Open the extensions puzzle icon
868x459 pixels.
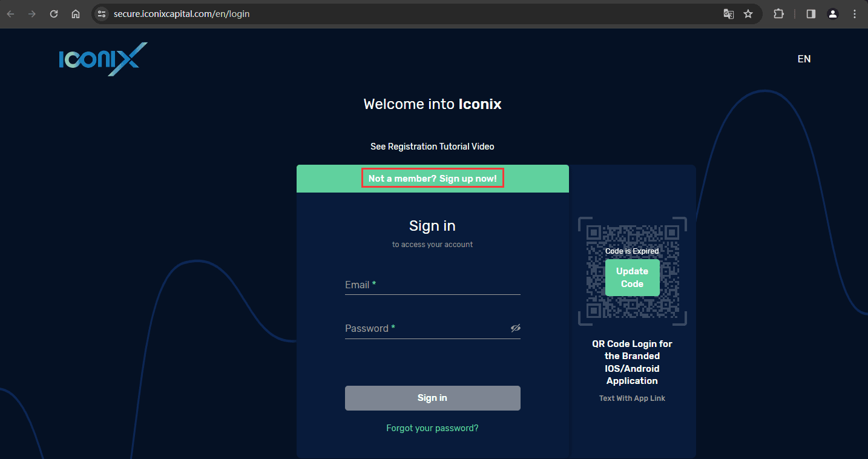pyautogui.click(x=779, y=14)
